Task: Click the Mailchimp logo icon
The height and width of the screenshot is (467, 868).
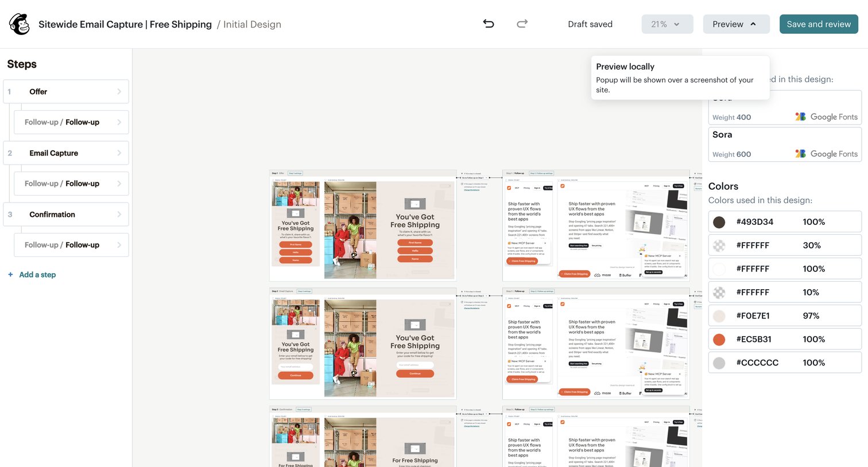Action: pyautogui.click(x=20, y=24)
